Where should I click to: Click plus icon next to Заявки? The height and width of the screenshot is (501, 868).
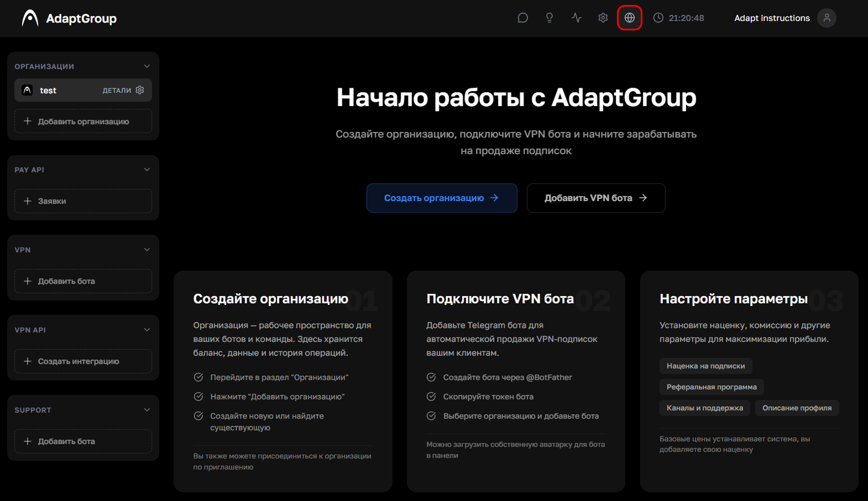click(28, 201)
